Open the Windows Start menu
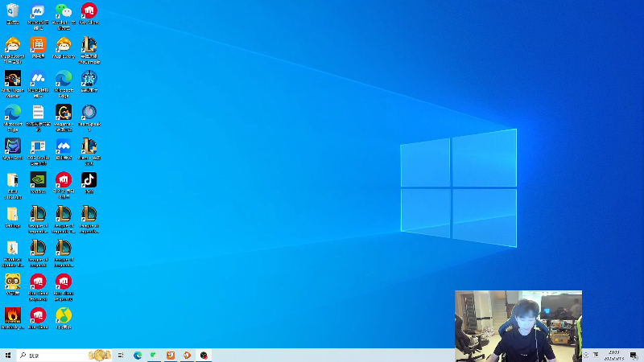The width and height of the screenshot is (644, 362). click(8, 355)
